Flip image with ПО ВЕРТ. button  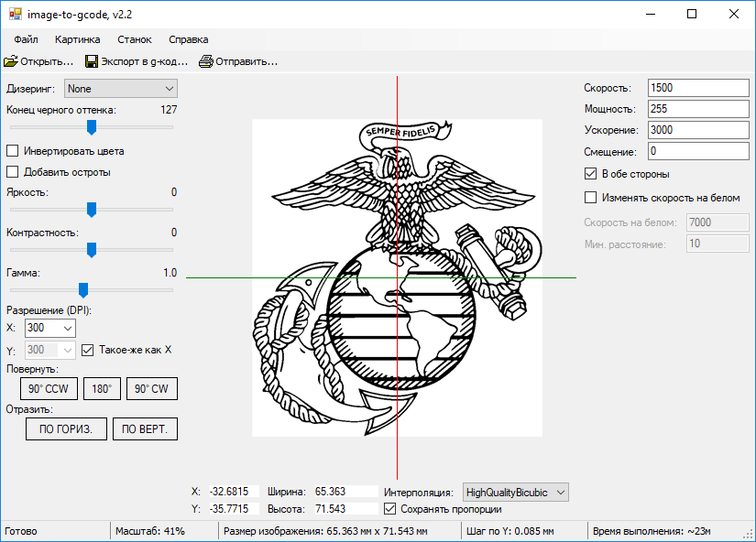click(145, 428)
